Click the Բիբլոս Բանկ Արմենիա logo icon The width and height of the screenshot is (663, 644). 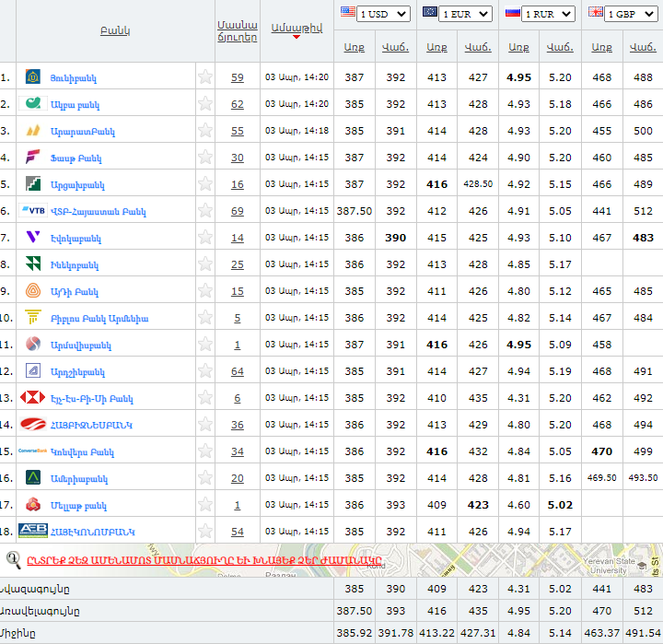tap(33, 317)
